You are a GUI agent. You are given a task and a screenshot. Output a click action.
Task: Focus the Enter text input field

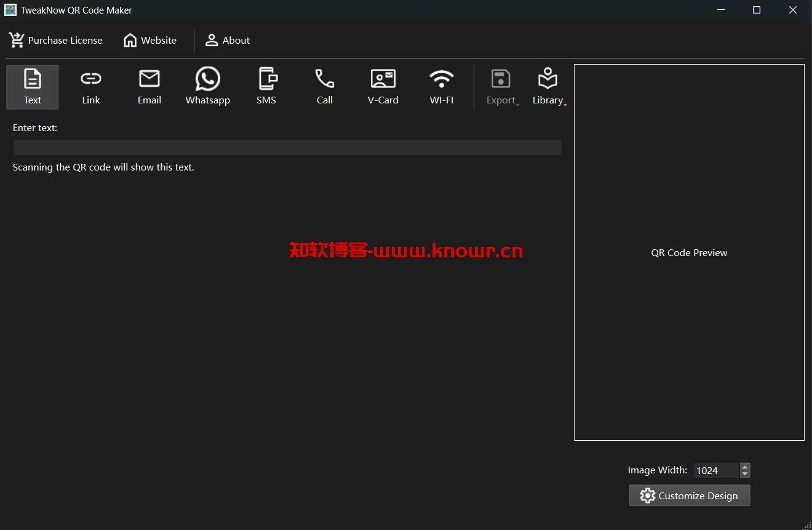(287, 147)
